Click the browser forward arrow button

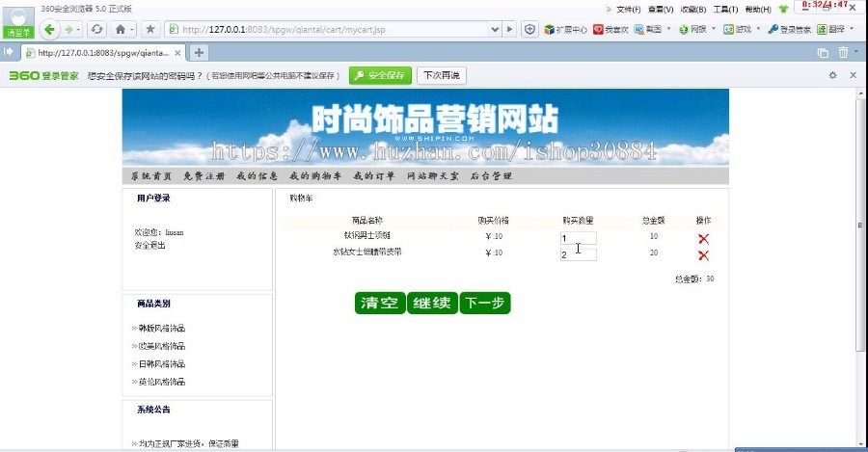click(68, 29)
